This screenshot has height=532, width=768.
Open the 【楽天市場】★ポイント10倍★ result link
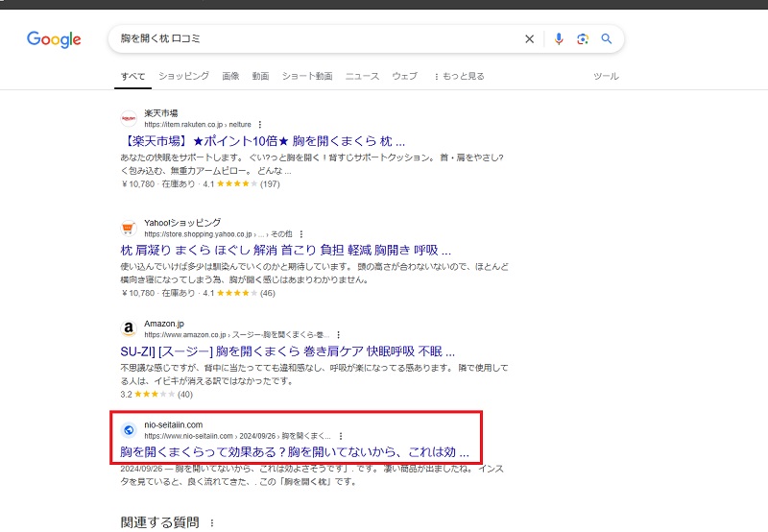point(263,141)
